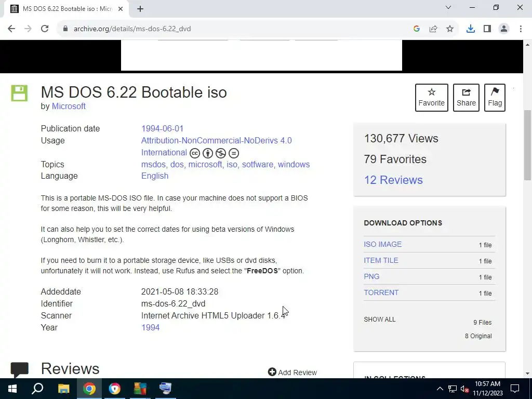Bookmark this tab with star icon

450,29
